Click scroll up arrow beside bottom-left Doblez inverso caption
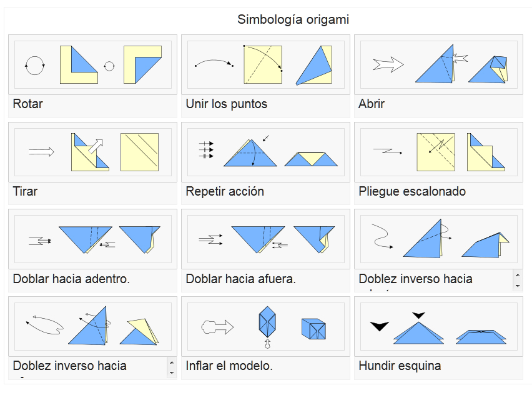Screen dimensions: 532x395 [172, 363]
